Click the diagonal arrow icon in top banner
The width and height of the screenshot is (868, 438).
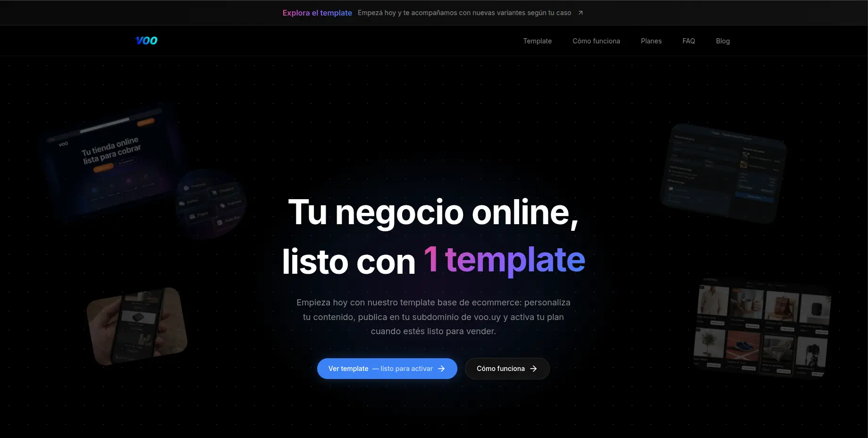pyautogui.click(x=581, y=13)
